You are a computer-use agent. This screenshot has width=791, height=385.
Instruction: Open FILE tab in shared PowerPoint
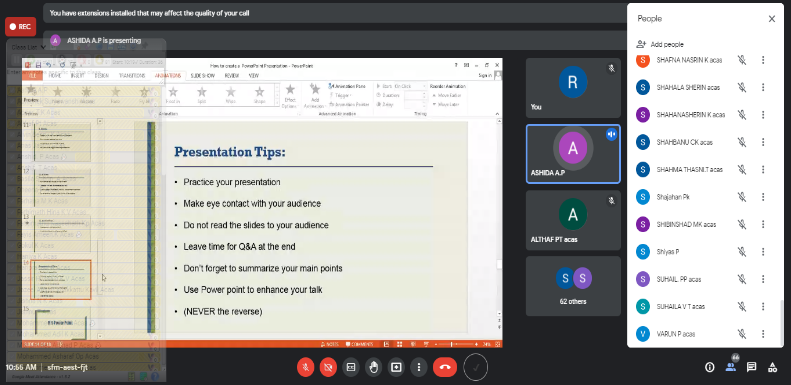[32, 76]
